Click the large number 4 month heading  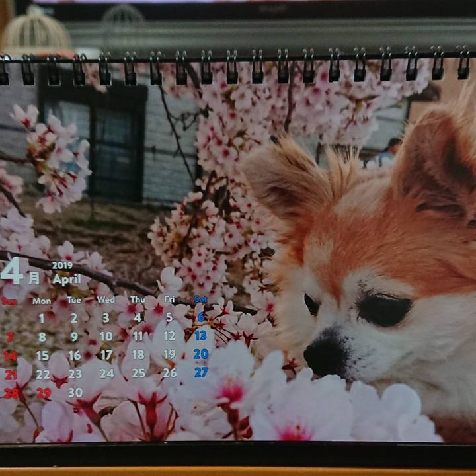pos(12,270)
